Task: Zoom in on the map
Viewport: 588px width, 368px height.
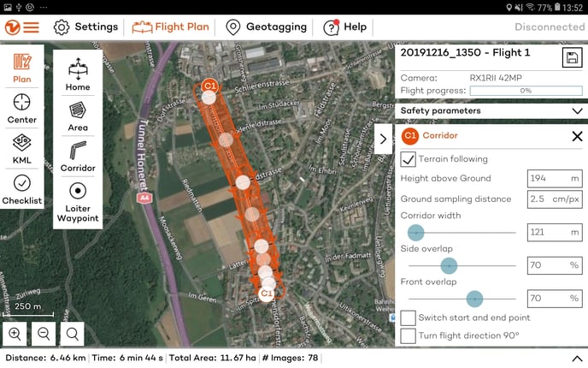Action: 15,334
